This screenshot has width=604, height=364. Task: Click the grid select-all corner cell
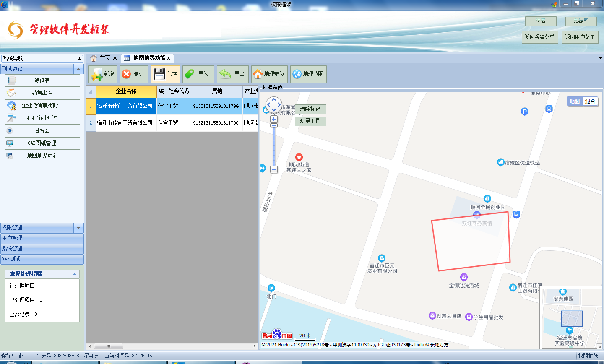click(x=91, y=91)
